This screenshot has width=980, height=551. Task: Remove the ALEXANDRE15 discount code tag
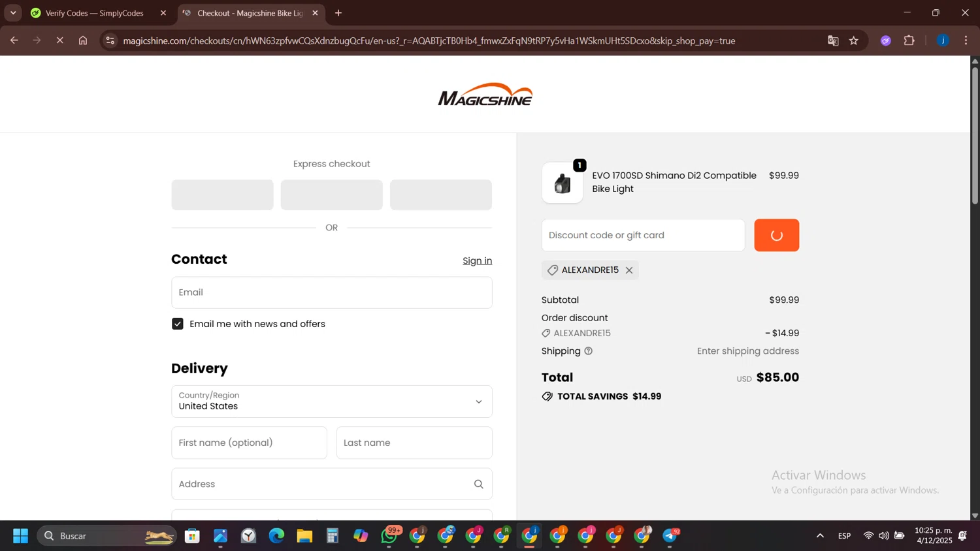(x=629, y=270)
